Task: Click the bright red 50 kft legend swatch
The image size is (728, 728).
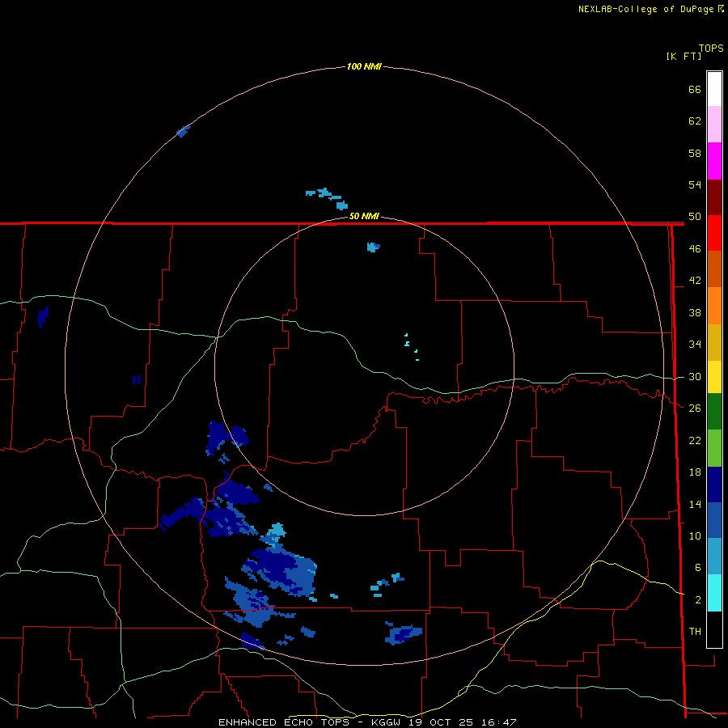Action: [714, 233]
